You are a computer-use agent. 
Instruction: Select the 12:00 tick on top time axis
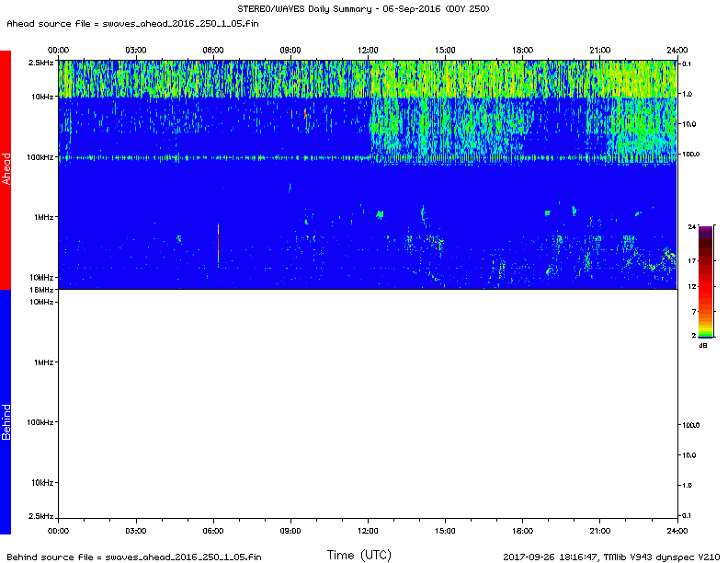point(368,57)
